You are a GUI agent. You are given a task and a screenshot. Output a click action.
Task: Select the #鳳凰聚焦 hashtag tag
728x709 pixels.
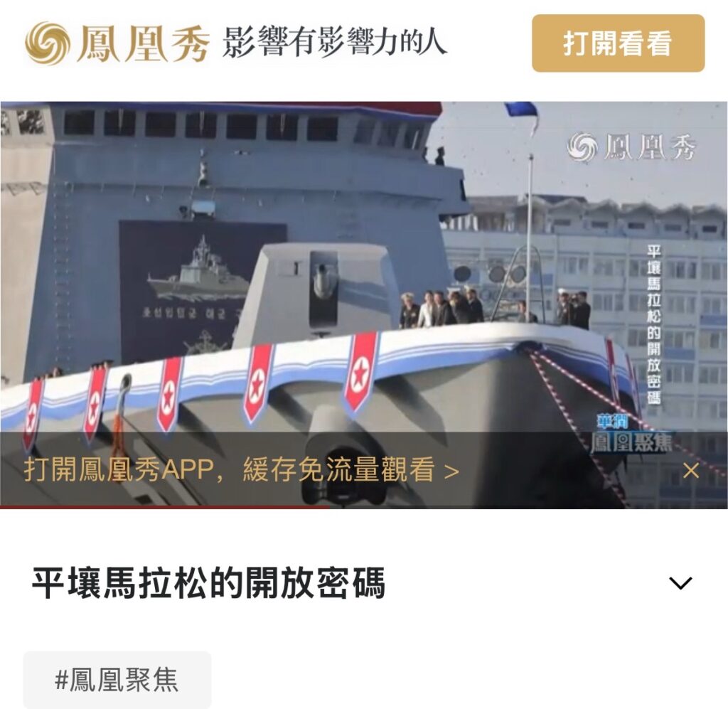pos(117,680)
